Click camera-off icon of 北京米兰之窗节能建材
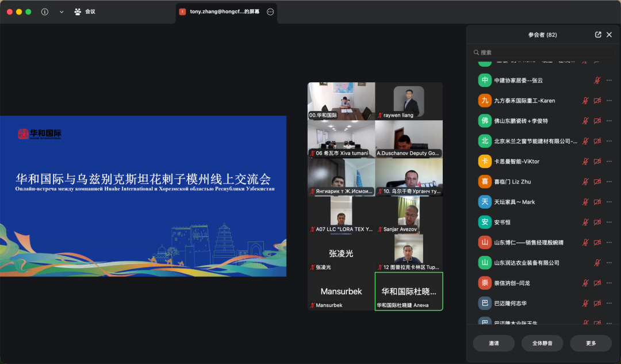Screen dimensions: 621x364 (597, 141)
